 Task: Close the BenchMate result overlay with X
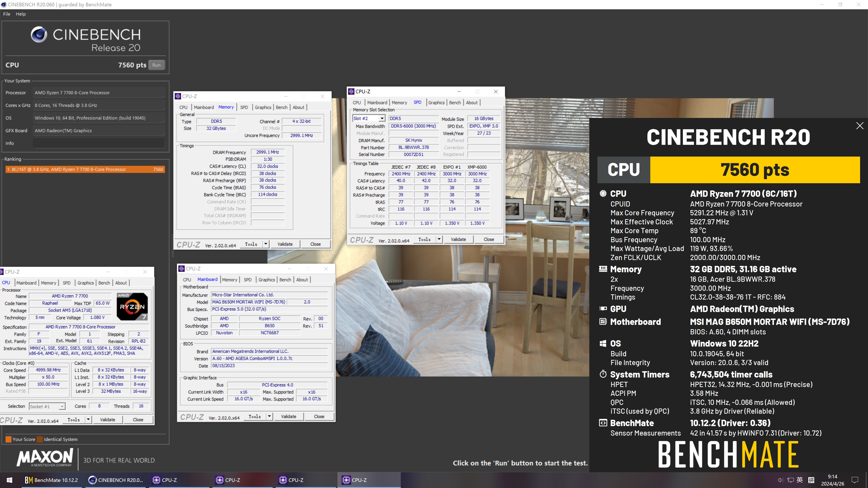[x=860, y=126]
